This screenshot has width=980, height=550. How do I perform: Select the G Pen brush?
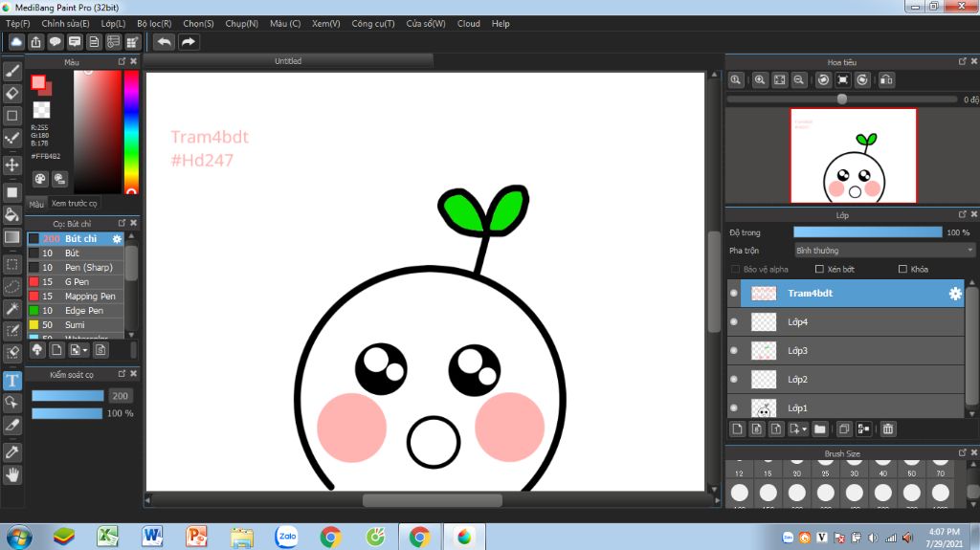(x=77, y=282)
